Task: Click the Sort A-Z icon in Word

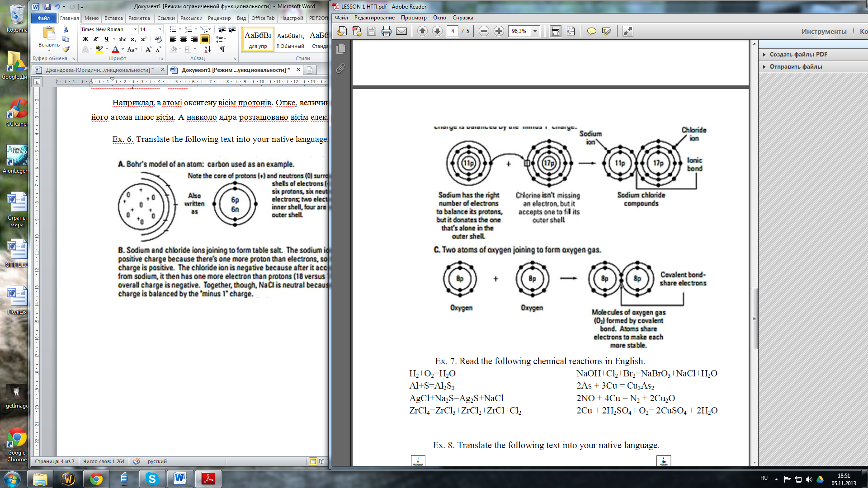Action: 208,49
